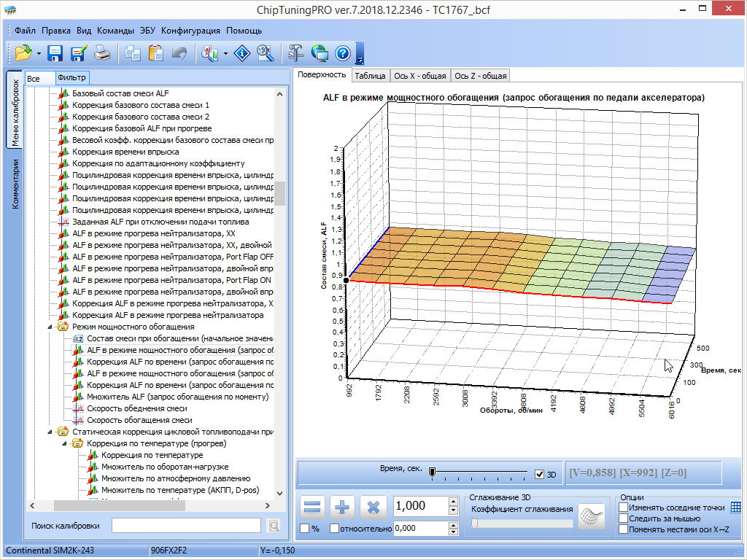Select the Фильтр tab
This screenshot has height=560, width=747.
(71, 77)
